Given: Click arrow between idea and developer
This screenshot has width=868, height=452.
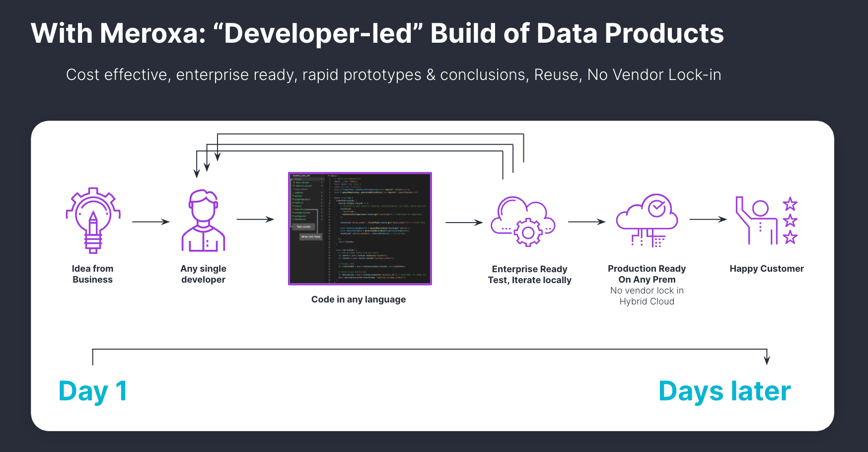Looking at the screenshot, I should 151,222.
